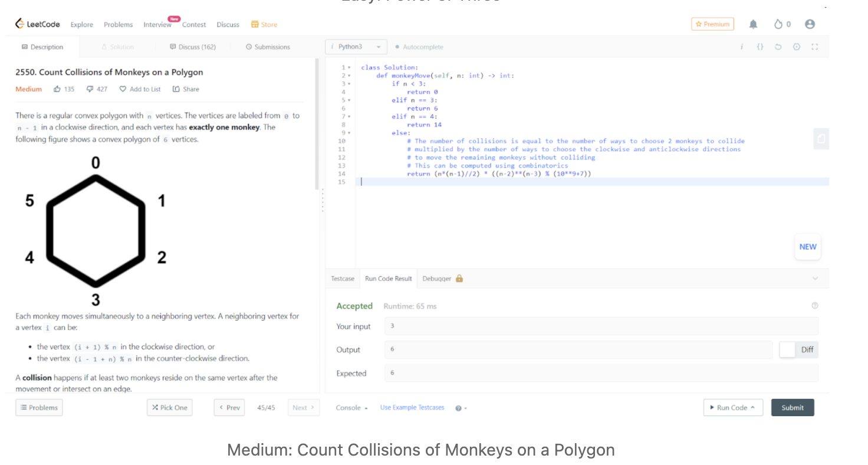Screen dimensions: 868x465
Task: Click the Your input field
Action: pyautogui.click(x=601, y=326)
